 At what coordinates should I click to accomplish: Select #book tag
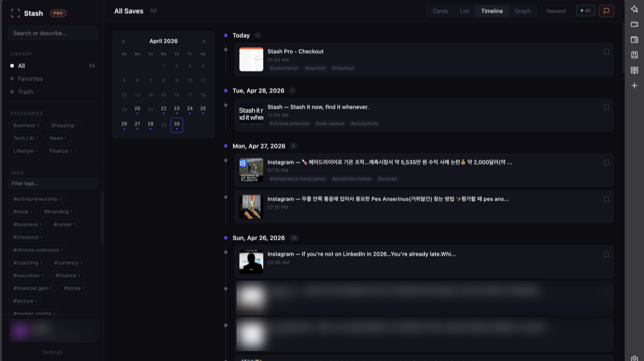(x=23, y=212)
